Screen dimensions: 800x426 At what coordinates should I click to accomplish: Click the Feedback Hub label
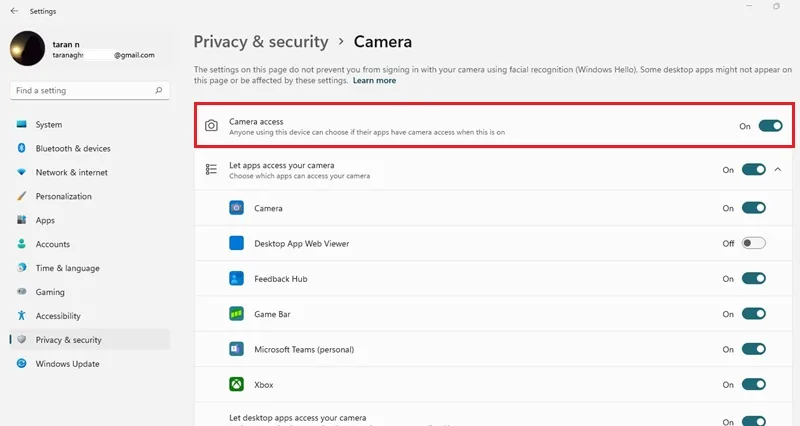point(281,279)
